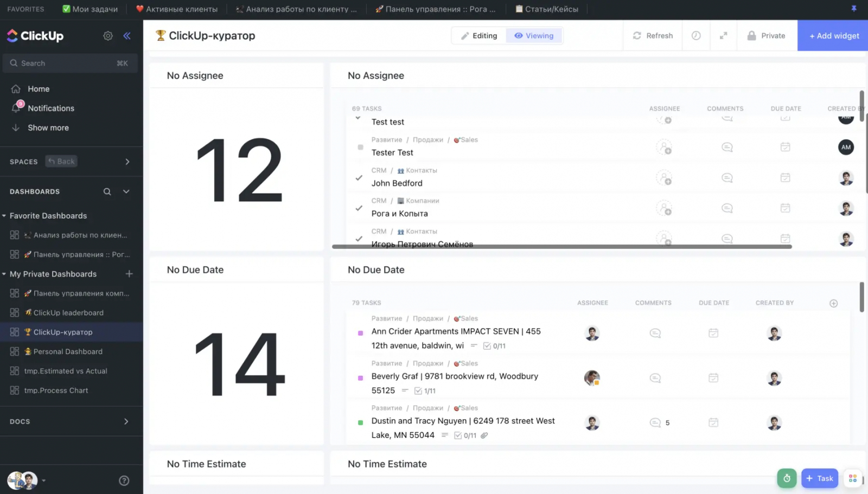Change status color of Ann Crider task
Image resolution: width=868 pixels, height=494 pixels.
pos(360,333)
